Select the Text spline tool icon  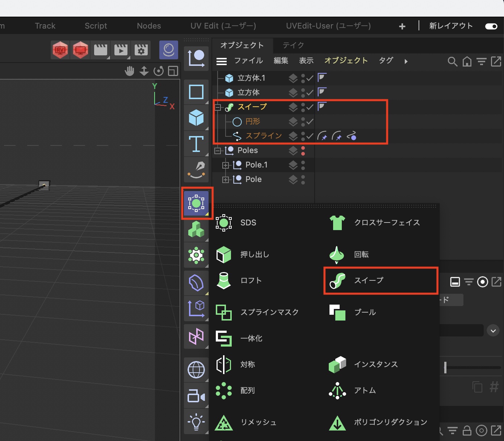(x=196, y=144)
